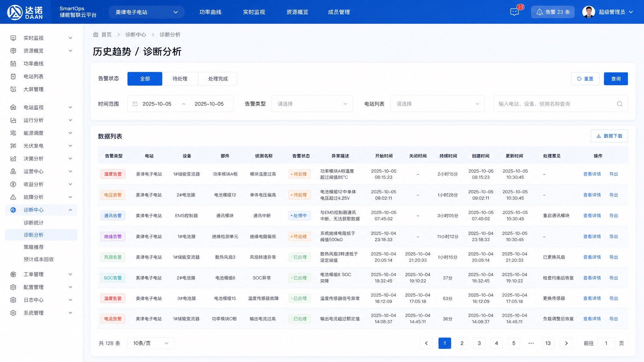Image resolution: width=644 pixels, height=362 pixels.
Task: Collapse the 诊断中心 sidebar section
Action: pyautogui.click(x=70, y=210)
